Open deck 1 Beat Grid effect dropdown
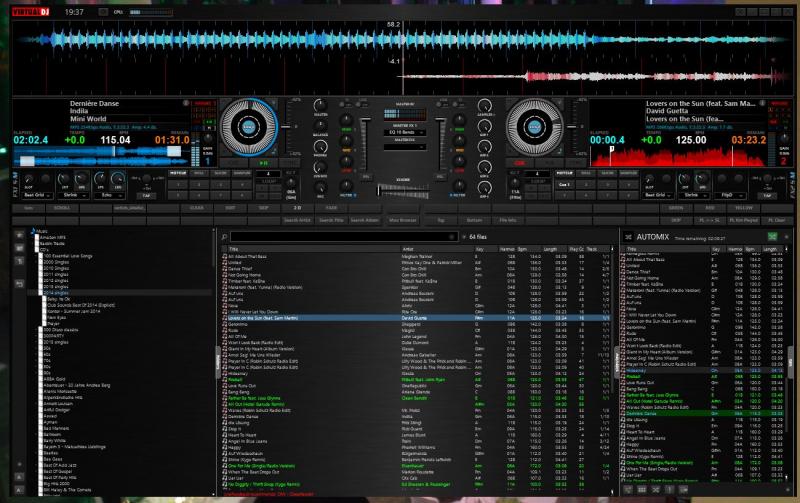This screenshot has height=503, width=800. [x=37, y=195]
